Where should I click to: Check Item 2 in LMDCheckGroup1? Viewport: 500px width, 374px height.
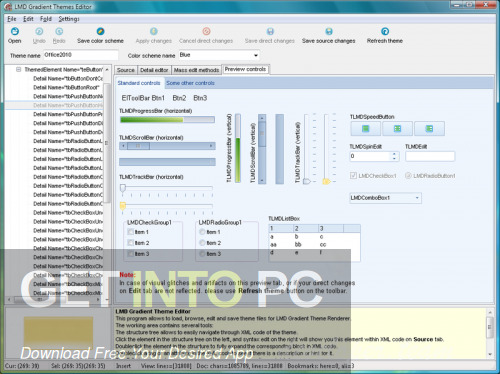tap(131, 243)
